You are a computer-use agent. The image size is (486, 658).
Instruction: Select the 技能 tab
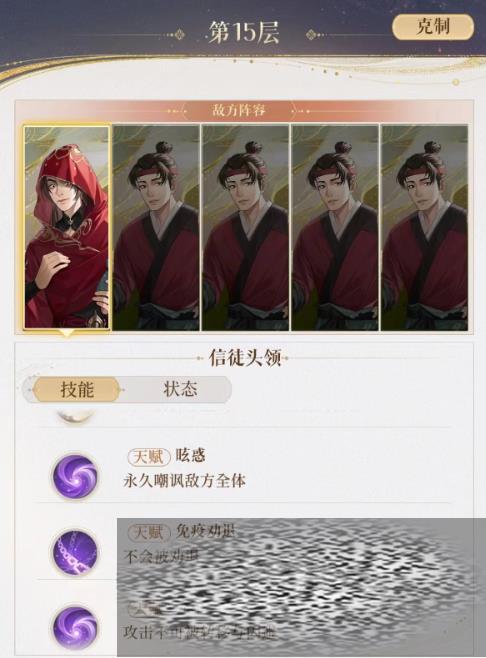[x=76, y=389]
